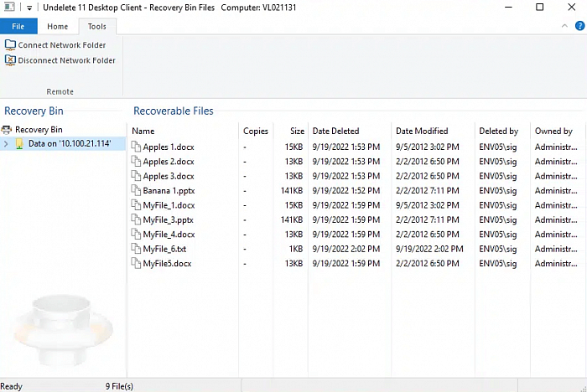Click the Recovery Bin root icon

(x=7, y=130)
